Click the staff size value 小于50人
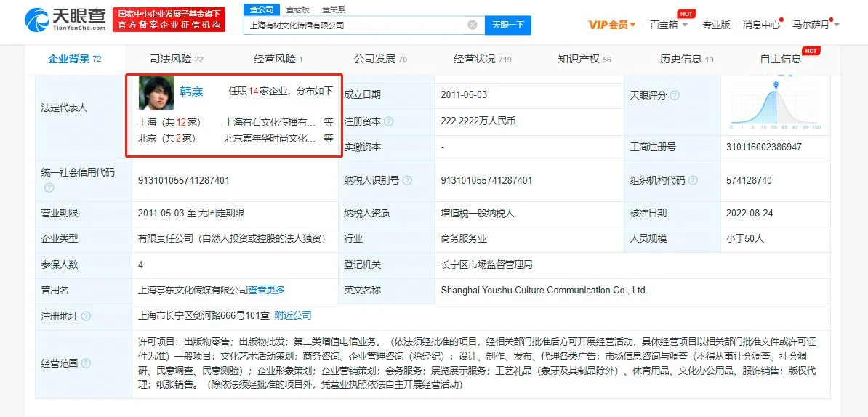 coord(745,238)
